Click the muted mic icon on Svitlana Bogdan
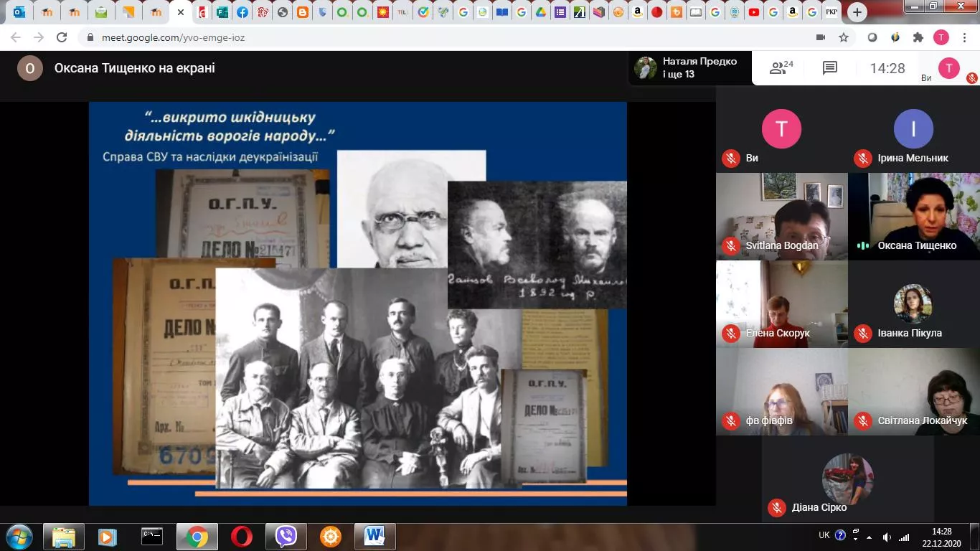 coord(731,245)
